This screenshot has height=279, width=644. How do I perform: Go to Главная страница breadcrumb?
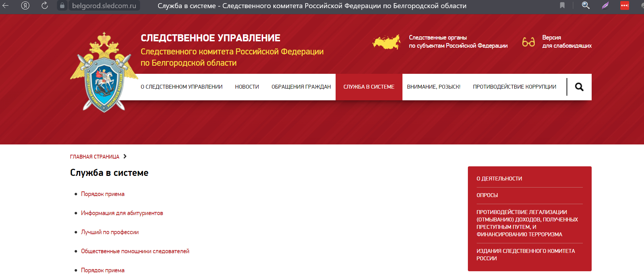tap(94, 157)
